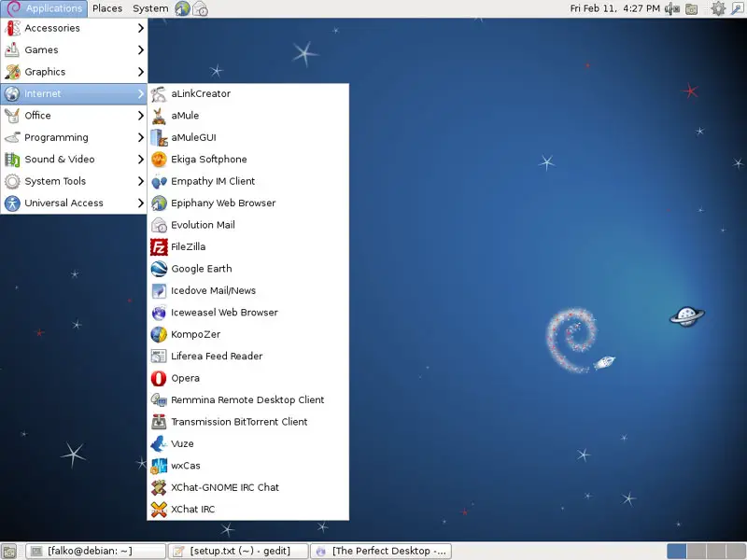Click the gear icon in top panel
Screen dimensions: 747x560
[x=718, y=8]
